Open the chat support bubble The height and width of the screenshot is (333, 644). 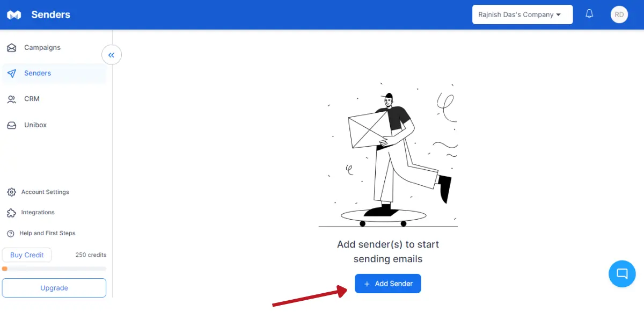tap(622, 274)
